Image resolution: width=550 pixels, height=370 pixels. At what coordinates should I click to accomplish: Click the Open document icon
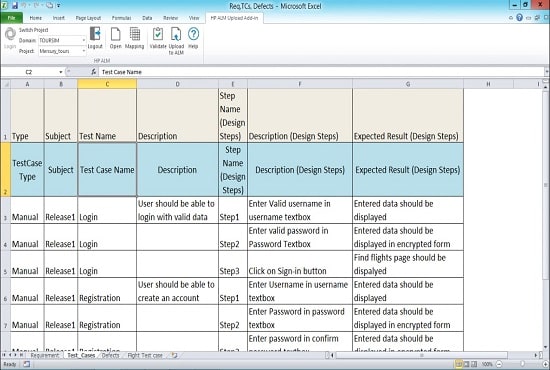click(115, 34)
